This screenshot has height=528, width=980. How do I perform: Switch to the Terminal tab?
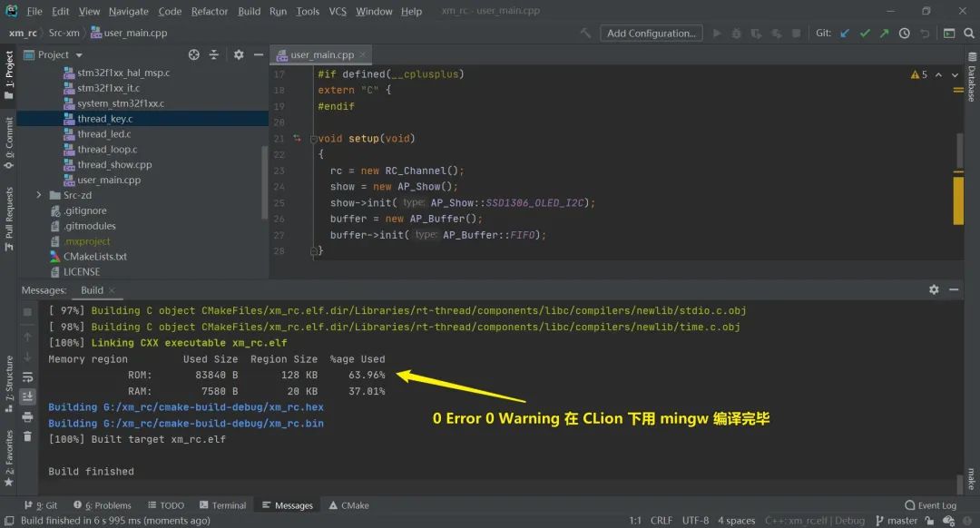point(222,505)
